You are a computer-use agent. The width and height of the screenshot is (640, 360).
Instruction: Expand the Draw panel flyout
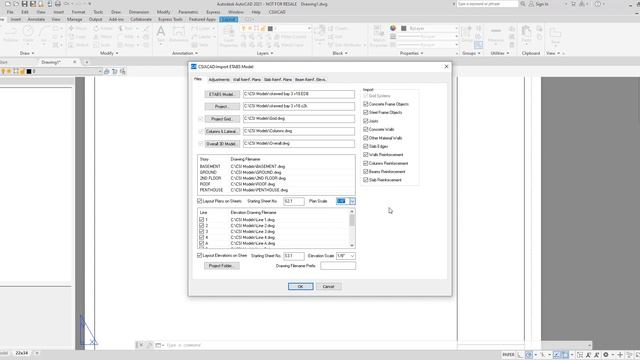(27, 53)
